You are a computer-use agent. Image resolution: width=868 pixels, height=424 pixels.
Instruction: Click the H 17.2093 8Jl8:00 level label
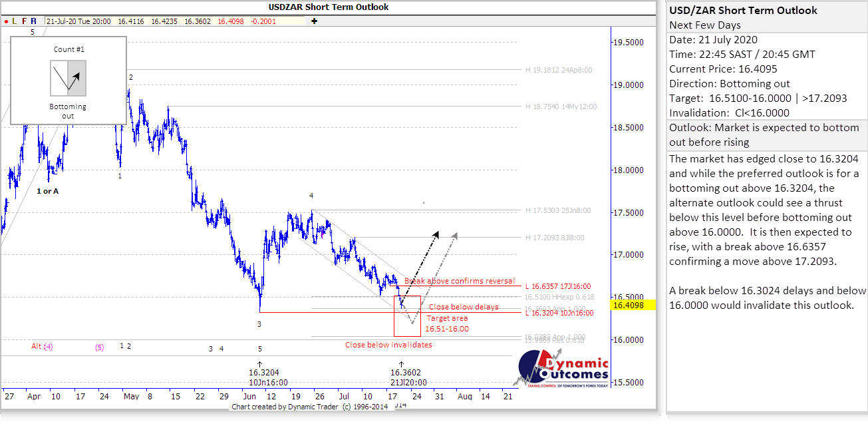[x=555, y=238]
